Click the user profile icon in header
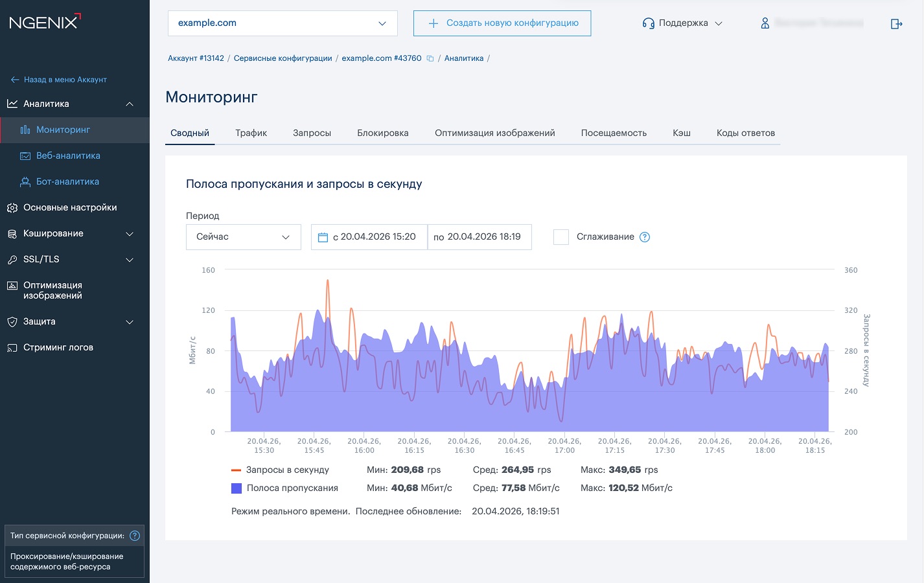924x583 pixels. pyautogui.click(x=765, y=23)
